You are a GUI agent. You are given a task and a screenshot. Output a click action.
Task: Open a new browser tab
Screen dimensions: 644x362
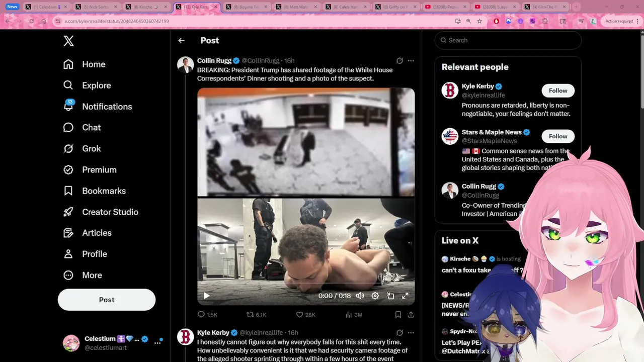(x=576, y=7)
